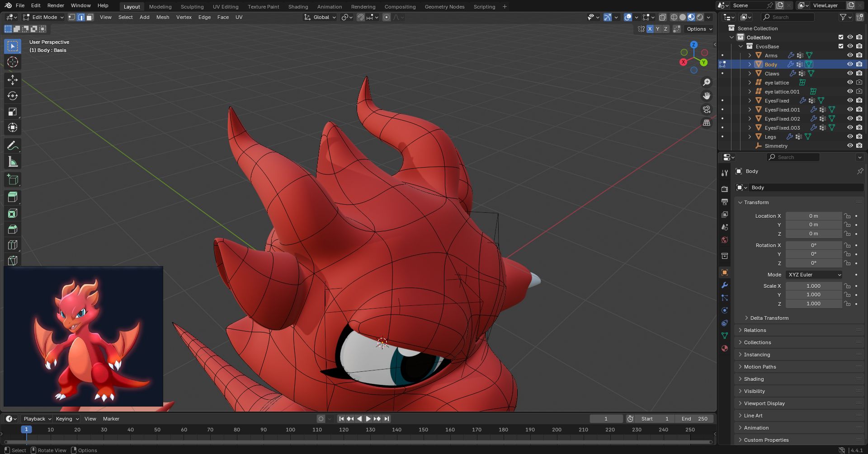Expand the Body item in outliner
The height and width of the screenshot is (454, 868).
pos(750,64)
